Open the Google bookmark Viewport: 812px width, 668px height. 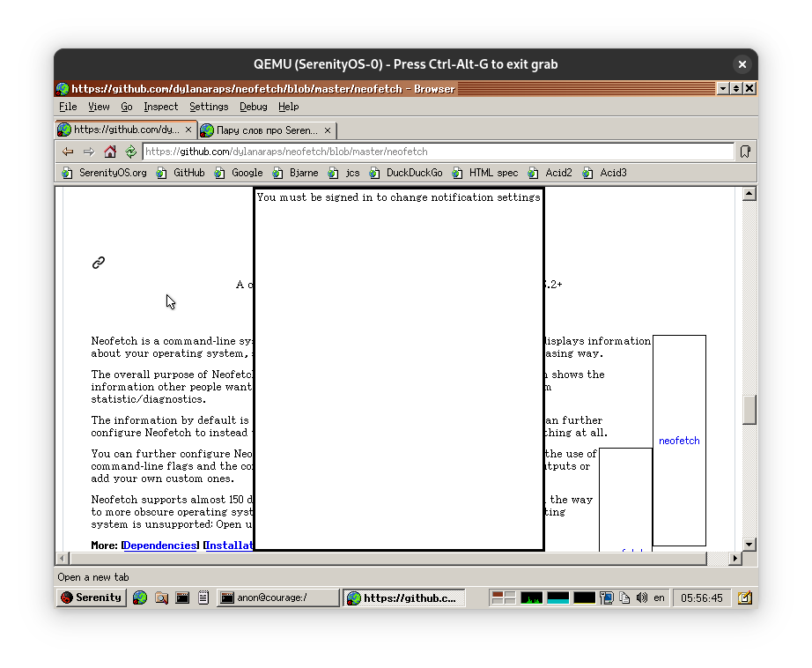tap(238, 173)
